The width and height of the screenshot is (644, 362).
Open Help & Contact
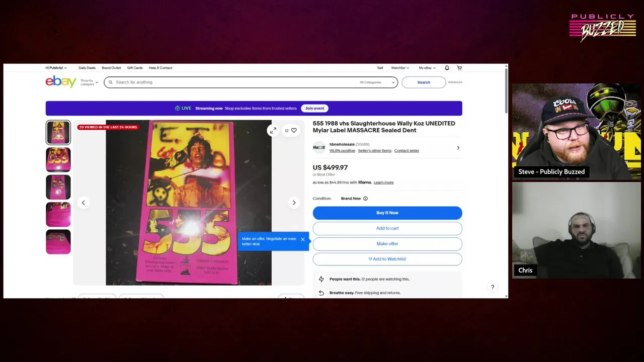(160, 68)
